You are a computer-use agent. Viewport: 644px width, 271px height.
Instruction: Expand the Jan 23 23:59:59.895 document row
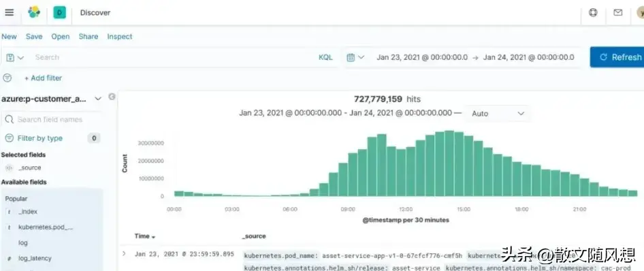[124, 254]
